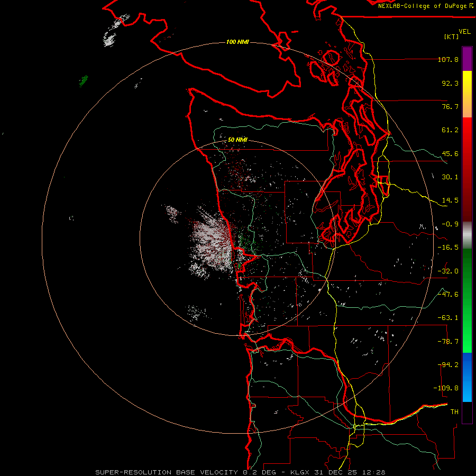Click the 61.2 velocity scale value

450,130
